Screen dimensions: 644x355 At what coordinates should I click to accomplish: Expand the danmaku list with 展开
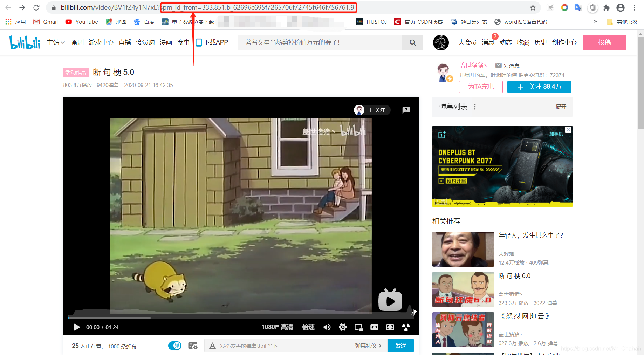pos(561,107)
